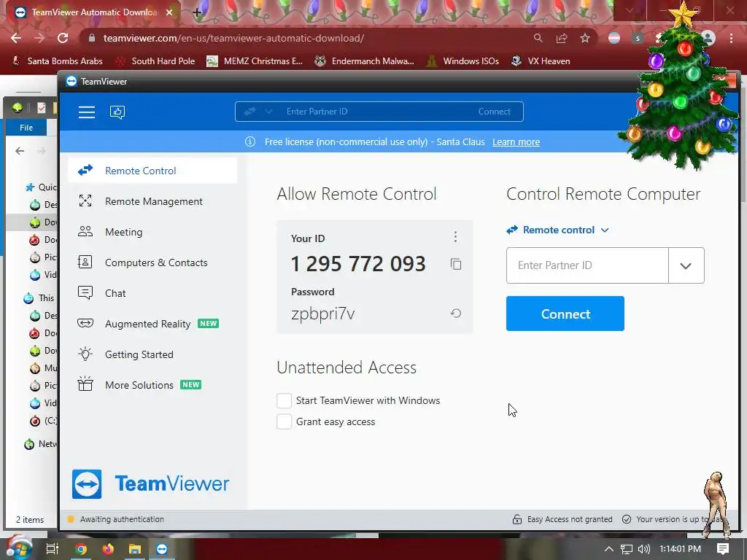This screenshot has width=747, height=560.
Task: Click the Easy Access padlock icon
Action: click(x=517, y=519)
